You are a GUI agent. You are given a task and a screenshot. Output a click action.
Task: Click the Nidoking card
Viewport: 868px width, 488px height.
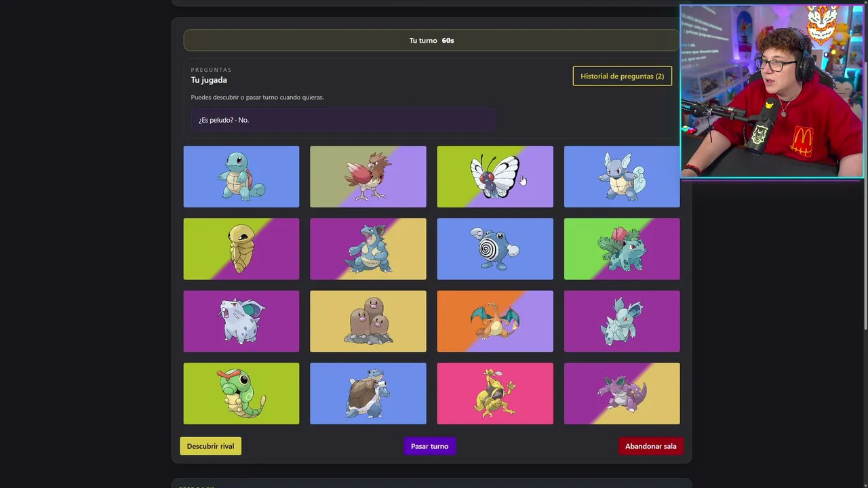coord(622,393)
